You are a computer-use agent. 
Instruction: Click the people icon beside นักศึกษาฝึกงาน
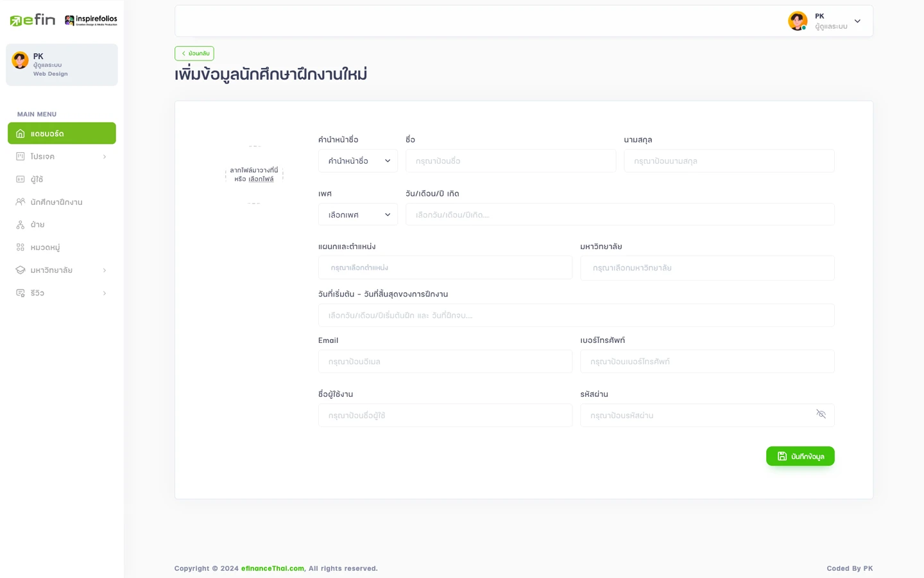21,202
